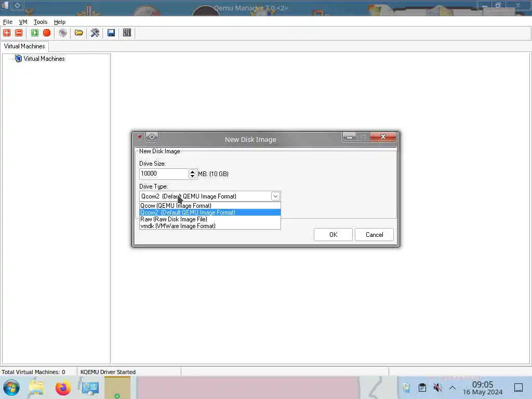Start VM with green play icon
This screenshot has width=532, height=399.
(x=35, y=33)
